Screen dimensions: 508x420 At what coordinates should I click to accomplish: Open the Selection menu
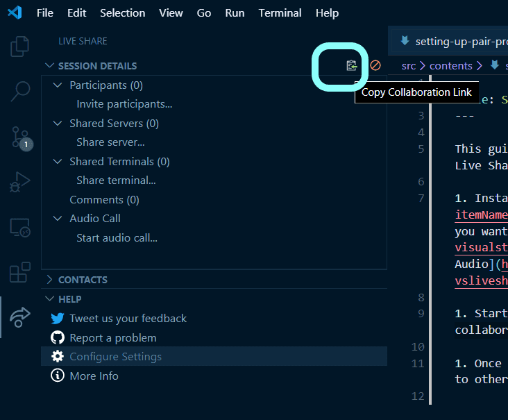tap(124, 13)
